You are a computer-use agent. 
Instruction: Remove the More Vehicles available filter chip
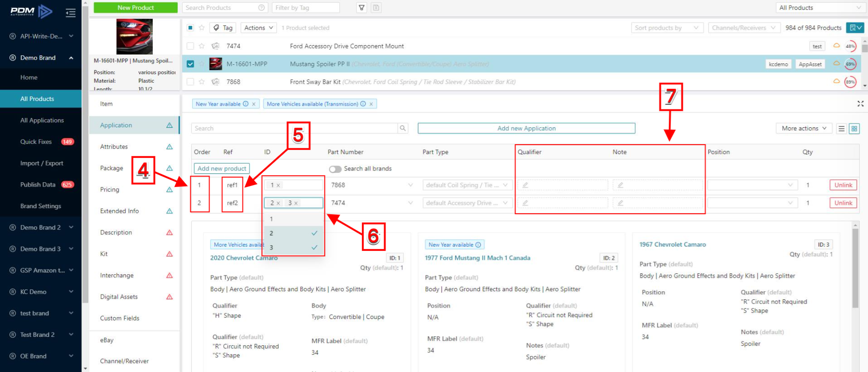[x=371, y=104]
